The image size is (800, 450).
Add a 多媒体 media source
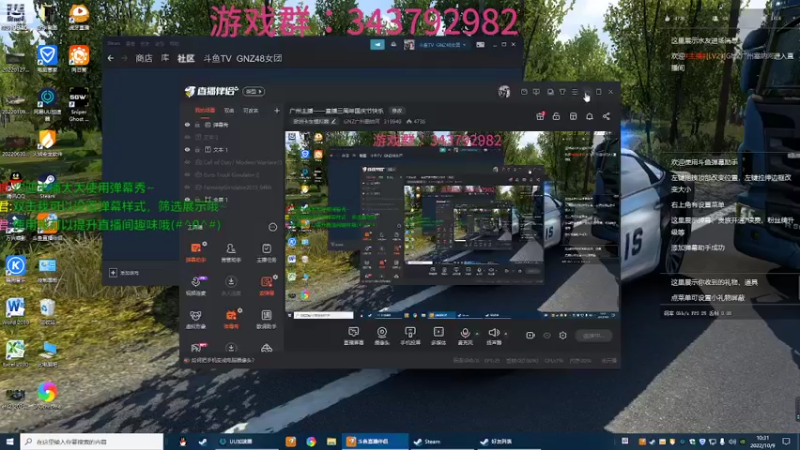coord(438,336)
